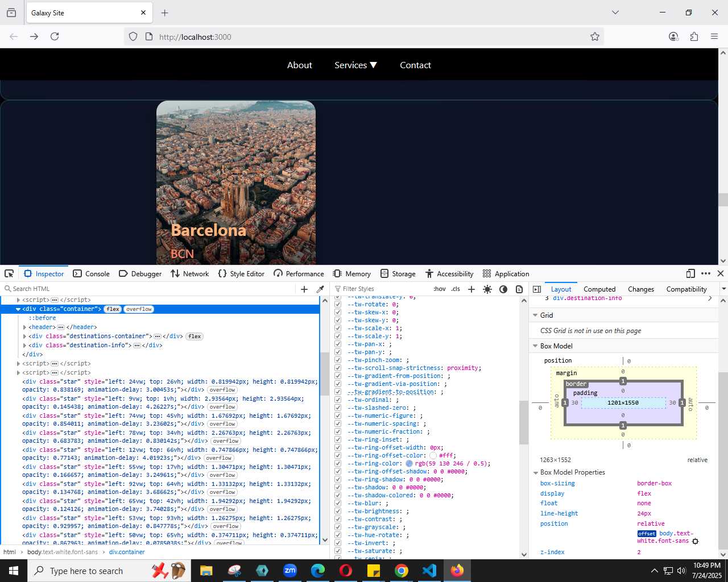The image size is (728, 582).
Task: Click the About link in page navigation
Action: pyautogui.click(x=300, y=65)
